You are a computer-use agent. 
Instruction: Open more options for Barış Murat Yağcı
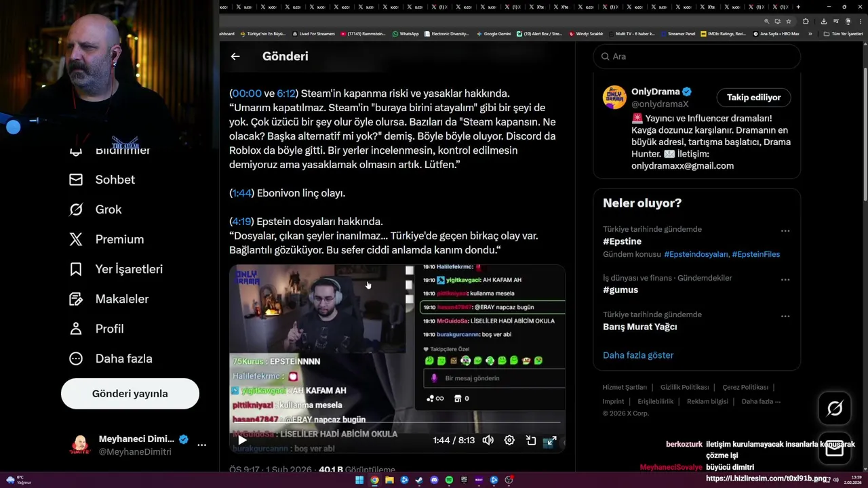[x=785, y=317]
